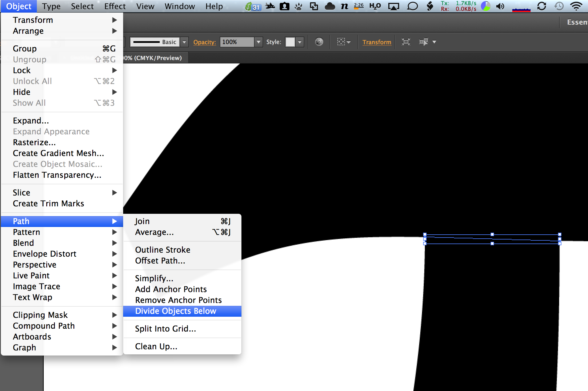Open the Wi-Fi menu bar icon

point(576,6)
